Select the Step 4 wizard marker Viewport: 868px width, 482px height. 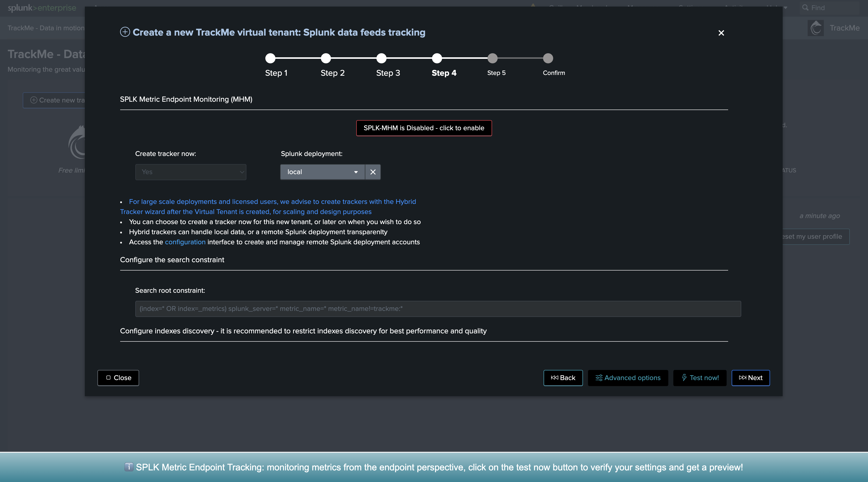(x=437, y=58)
